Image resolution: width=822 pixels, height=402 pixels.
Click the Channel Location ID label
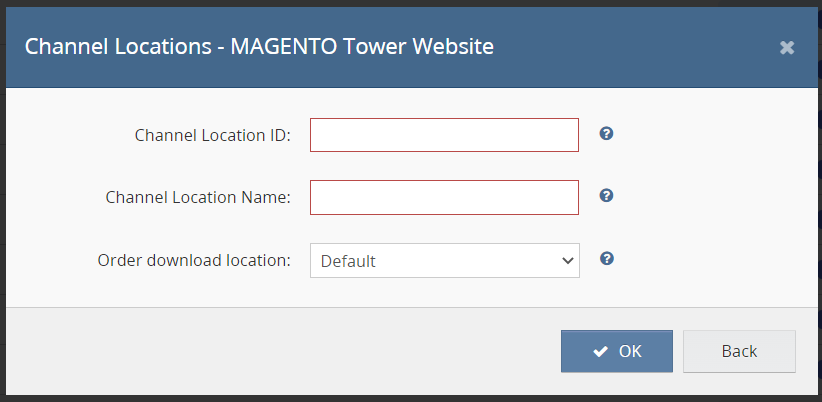[212, 135]
